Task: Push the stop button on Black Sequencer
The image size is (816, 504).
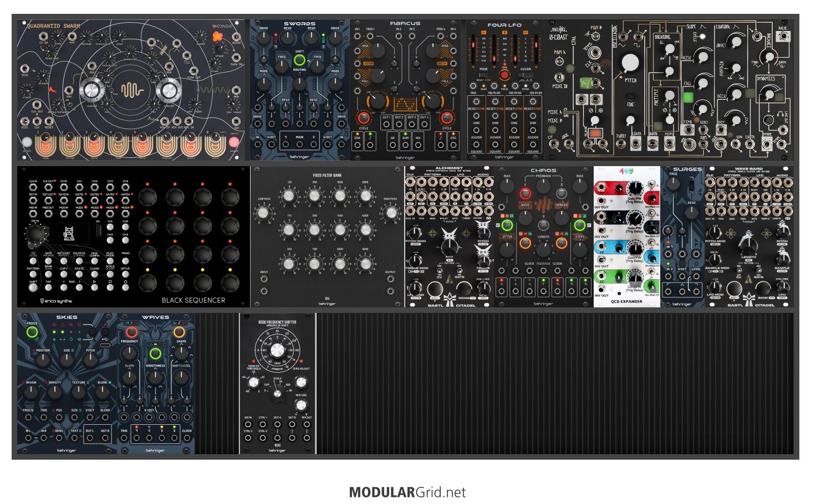Action: tap(110, 288)
